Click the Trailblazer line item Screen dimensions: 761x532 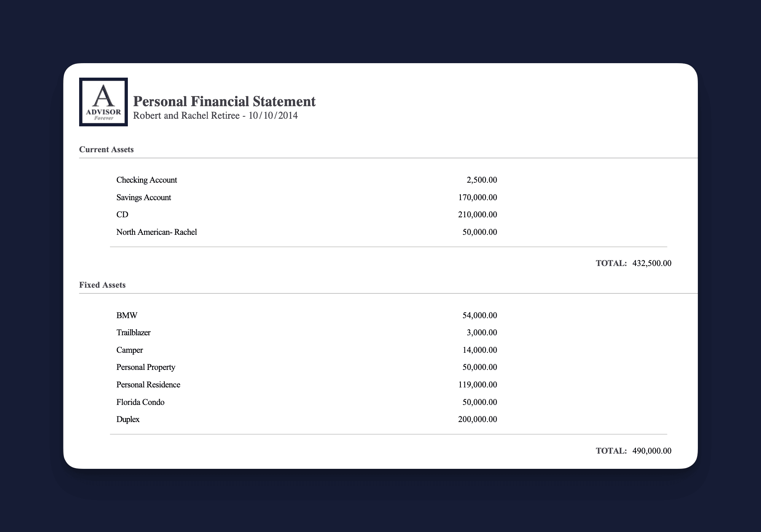(x=134, y=332)
